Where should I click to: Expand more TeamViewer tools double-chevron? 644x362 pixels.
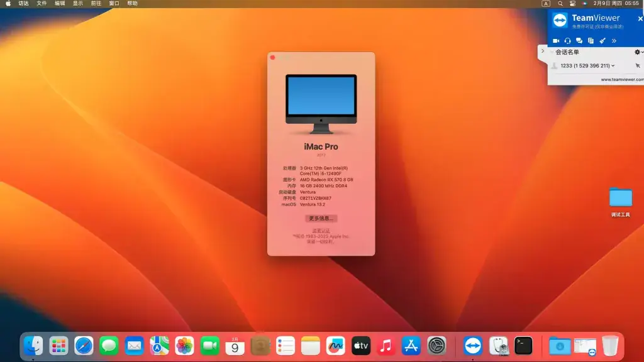coord(614,41)
